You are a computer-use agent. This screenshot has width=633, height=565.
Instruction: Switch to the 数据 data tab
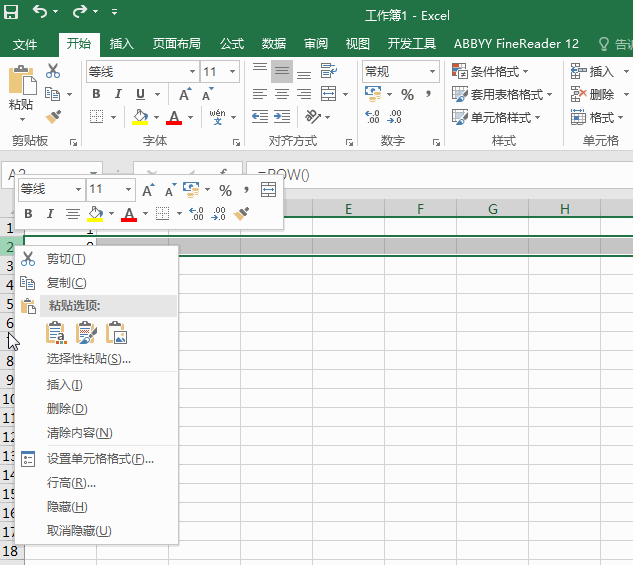click(274, 44)
